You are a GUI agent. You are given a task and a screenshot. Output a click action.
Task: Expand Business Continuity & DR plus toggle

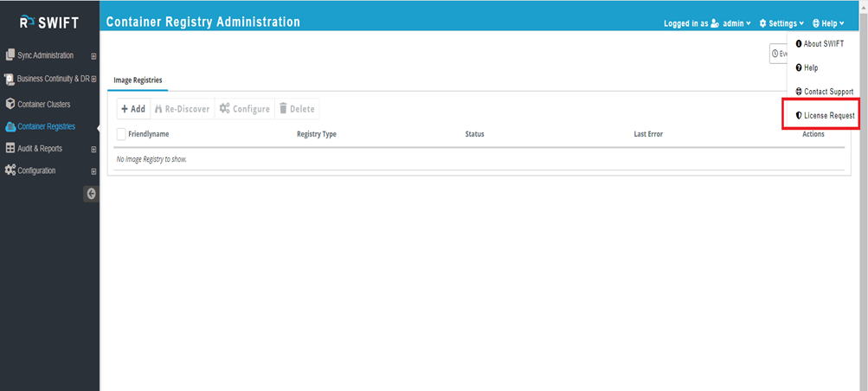pyautogui.click(x=93, y=79)
